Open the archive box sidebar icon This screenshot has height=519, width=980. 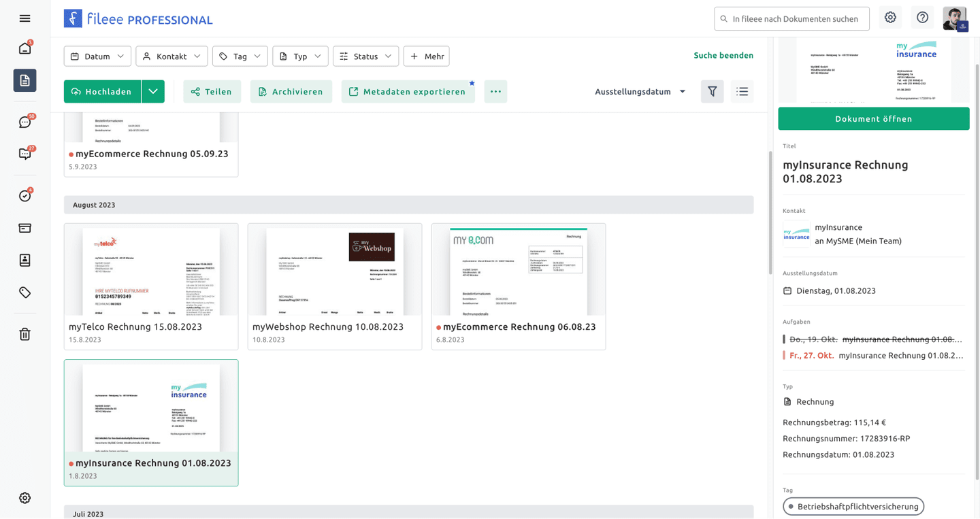click(25, 228)
